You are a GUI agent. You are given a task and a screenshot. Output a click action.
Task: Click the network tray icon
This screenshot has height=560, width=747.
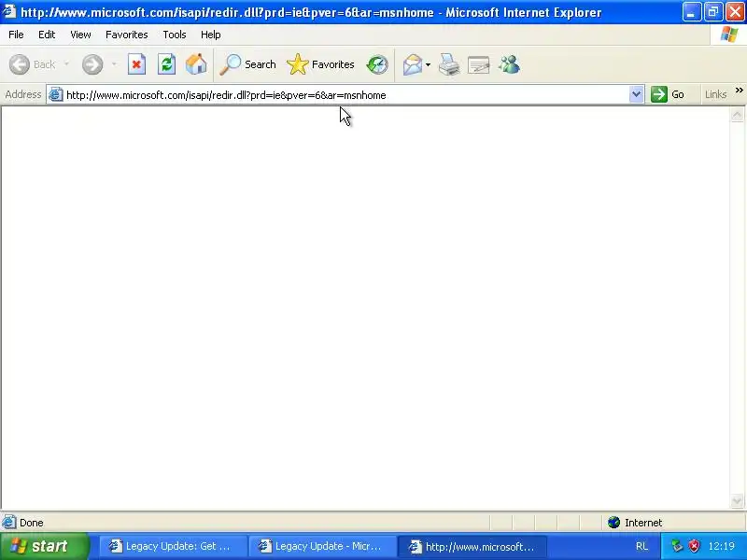(677, 546)
